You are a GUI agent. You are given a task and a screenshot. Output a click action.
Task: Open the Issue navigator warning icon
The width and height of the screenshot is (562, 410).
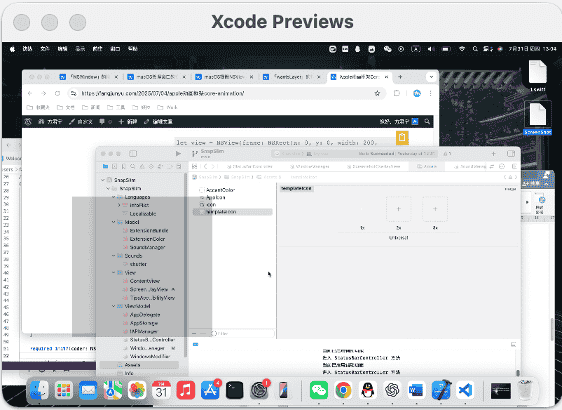tap(142, 166)
